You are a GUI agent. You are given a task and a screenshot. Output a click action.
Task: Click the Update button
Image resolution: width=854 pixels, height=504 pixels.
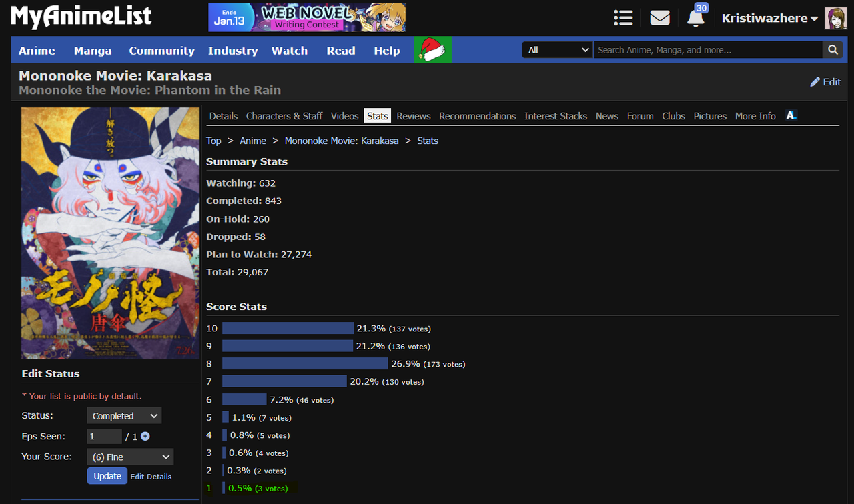[107, 476]
